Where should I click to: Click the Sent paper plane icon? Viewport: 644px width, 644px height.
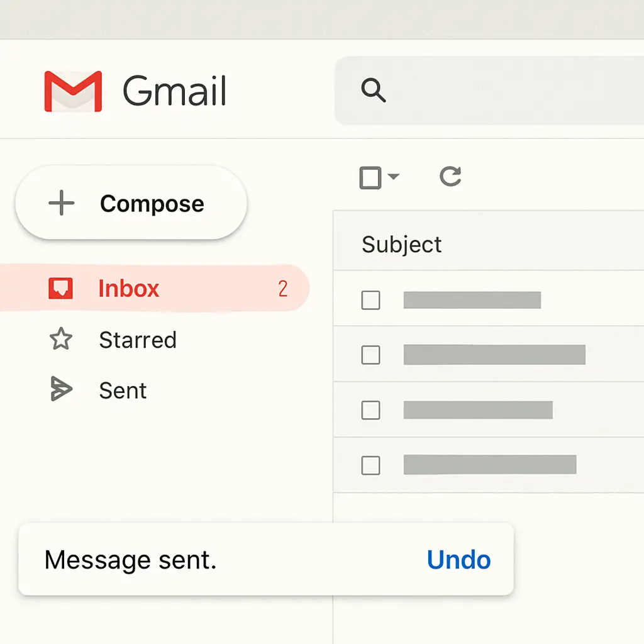point(60,389)
